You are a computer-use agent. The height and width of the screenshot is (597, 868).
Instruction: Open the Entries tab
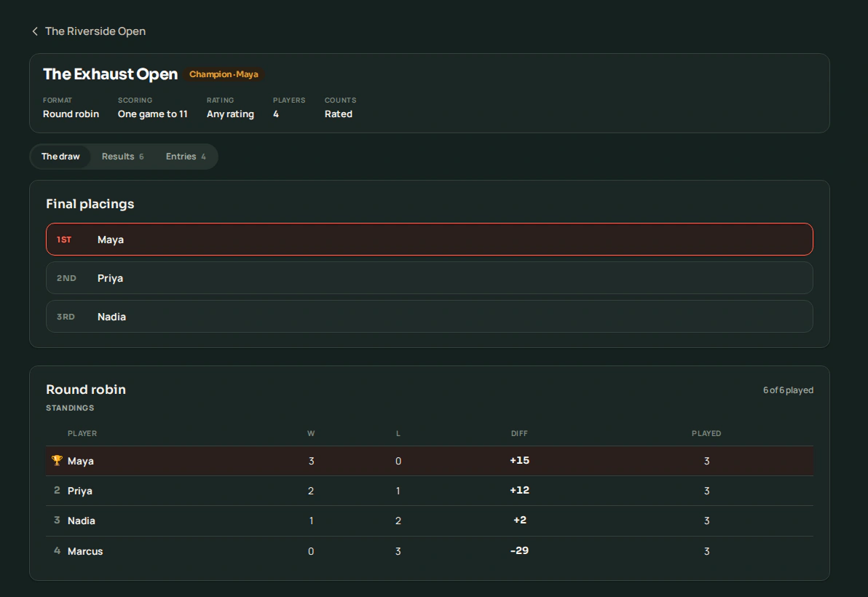point(186,157)
